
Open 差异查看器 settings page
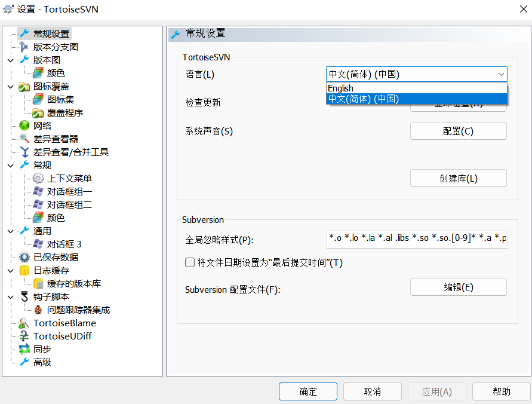point(56,139)
